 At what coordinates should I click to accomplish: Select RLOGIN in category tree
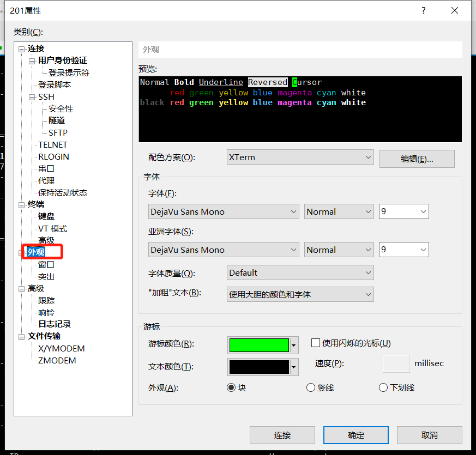tap(54, 157)
